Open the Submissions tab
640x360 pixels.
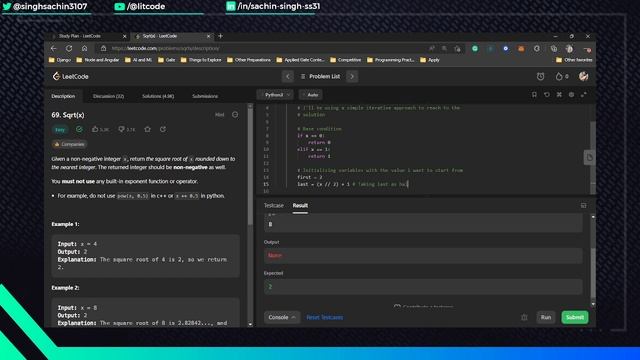(x=205, y=96)
